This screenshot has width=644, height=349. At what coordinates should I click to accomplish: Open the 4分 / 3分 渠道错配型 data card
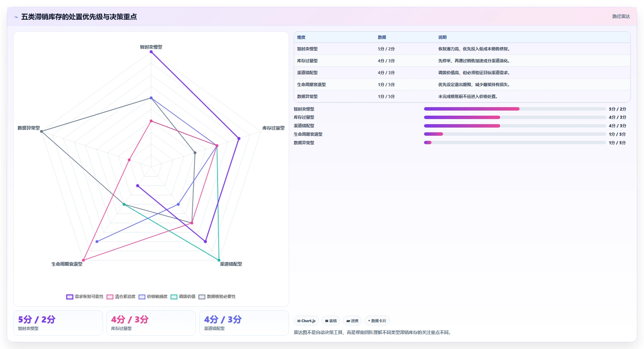coord(244,323)
